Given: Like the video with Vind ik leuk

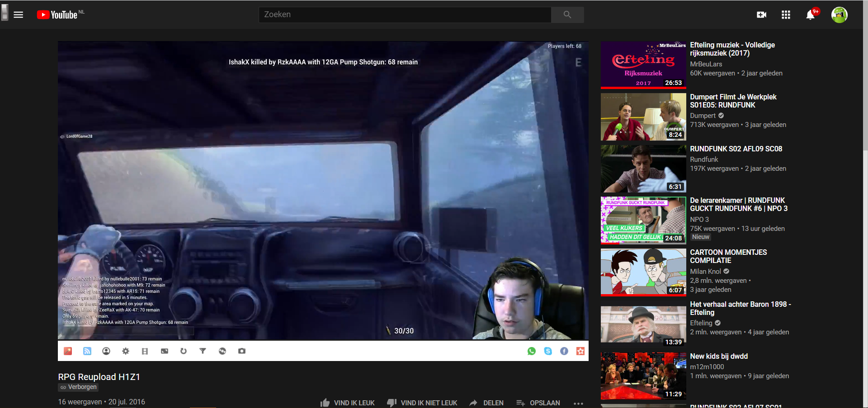Looking at the screenshot, I should [348, 403].
